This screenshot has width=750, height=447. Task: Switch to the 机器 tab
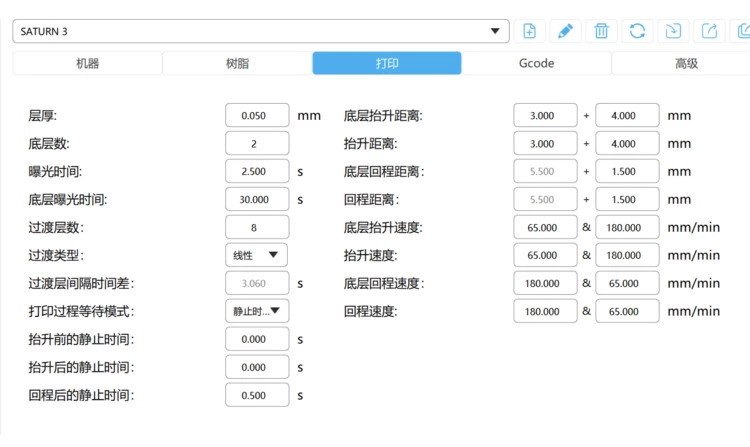pos(87,63)
